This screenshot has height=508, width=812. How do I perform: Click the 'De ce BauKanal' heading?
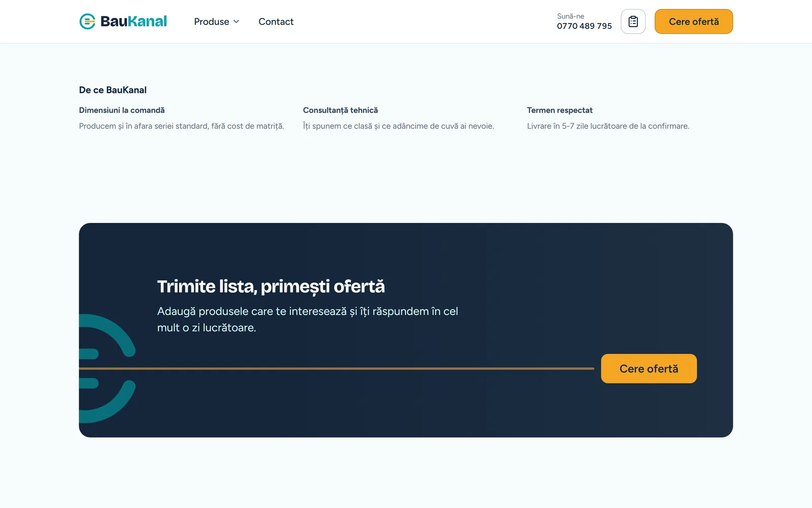tap(113, 90)
